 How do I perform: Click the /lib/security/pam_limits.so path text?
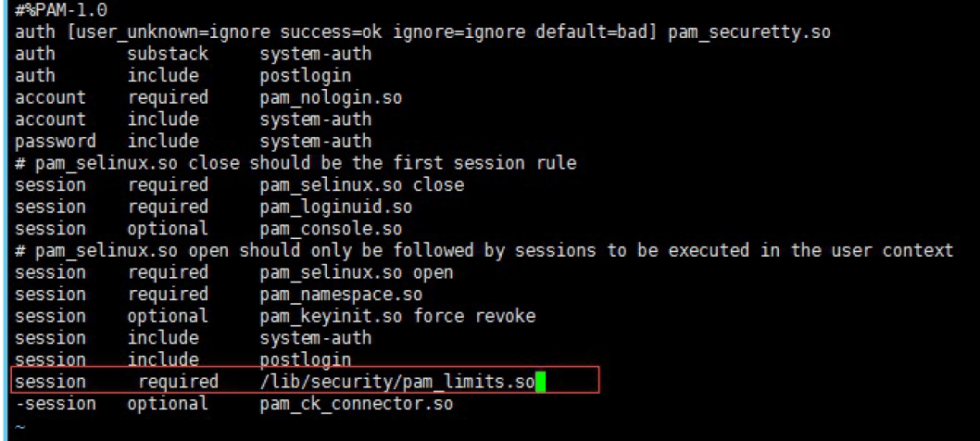[397, 382]
